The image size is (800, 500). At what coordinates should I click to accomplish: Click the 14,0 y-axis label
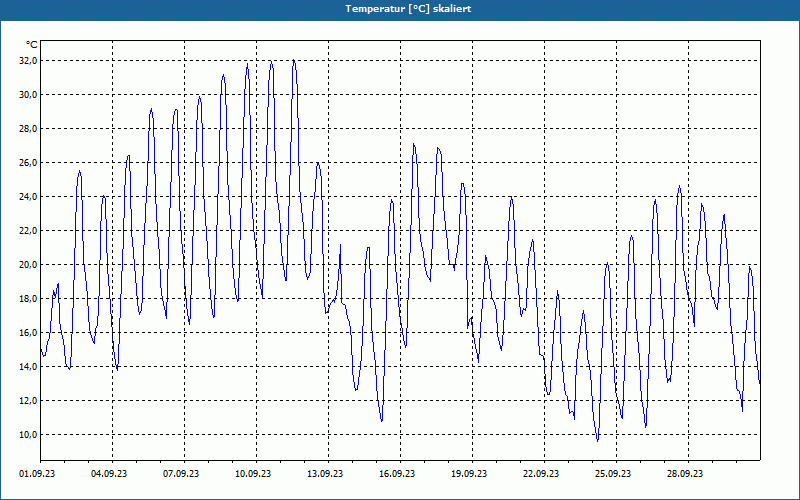click(28, 367)
